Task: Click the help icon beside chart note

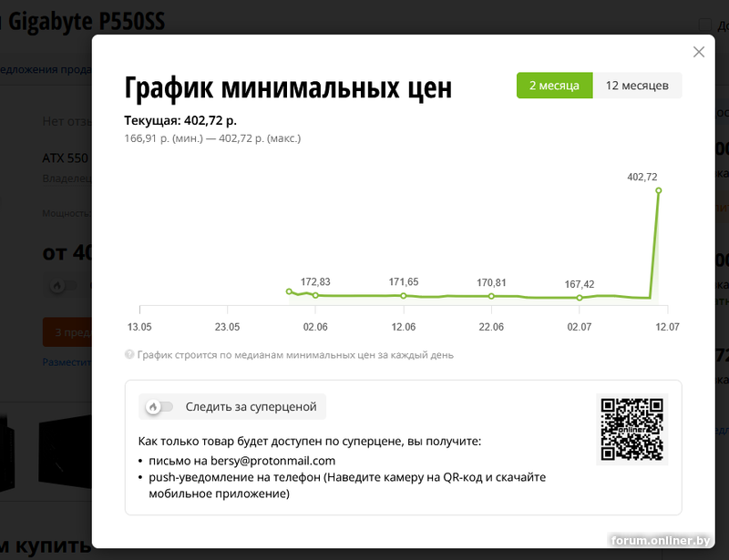Action: click(x=128, y=354)
